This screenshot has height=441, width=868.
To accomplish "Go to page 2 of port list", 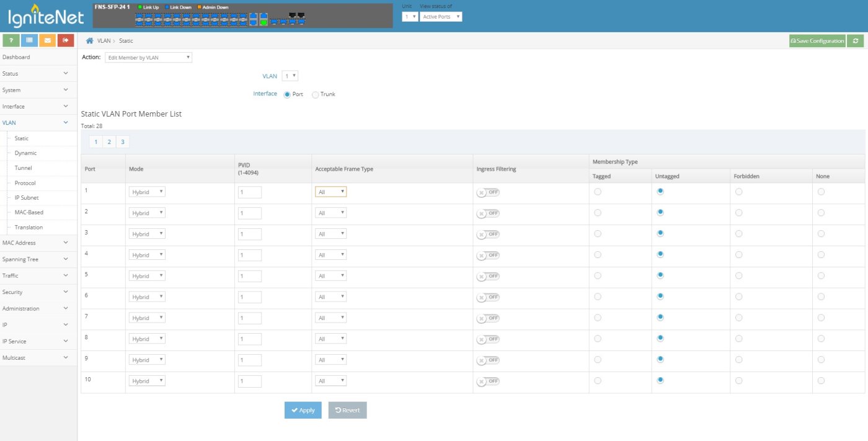I will (x=109, y=142).
